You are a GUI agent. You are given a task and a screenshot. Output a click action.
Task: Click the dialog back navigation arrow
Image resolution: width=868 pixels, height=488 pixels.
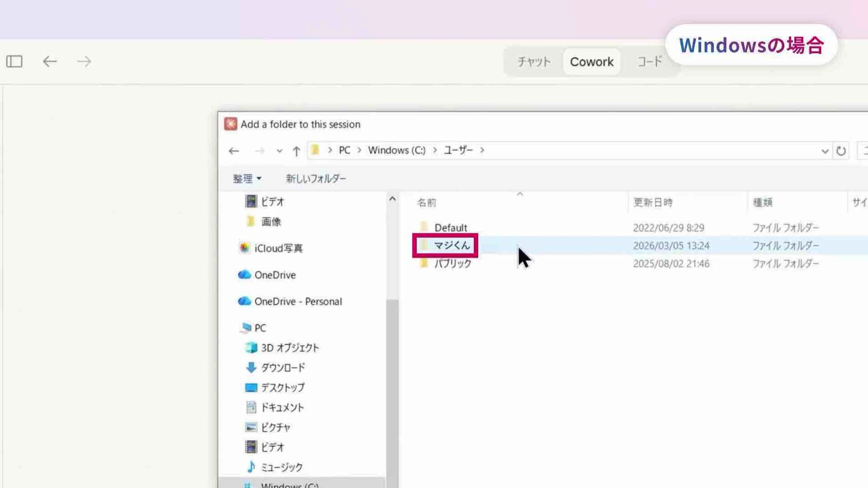pos(234,151)
